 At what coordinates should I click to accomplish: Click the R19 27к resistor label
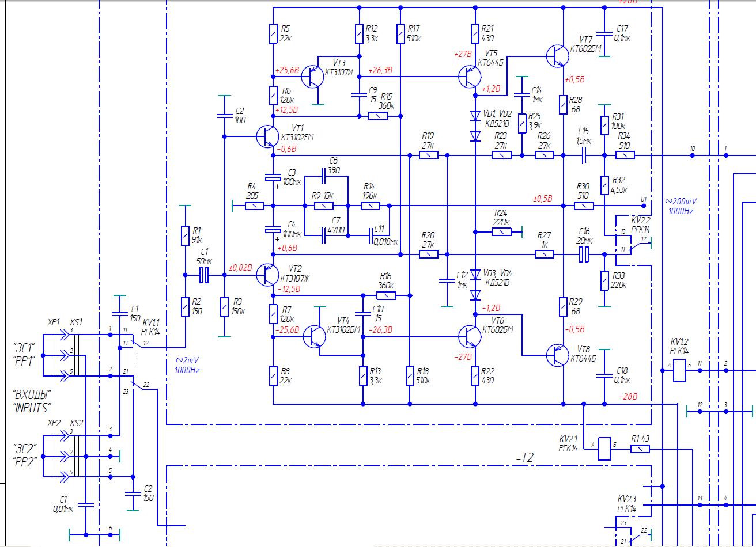428,140
